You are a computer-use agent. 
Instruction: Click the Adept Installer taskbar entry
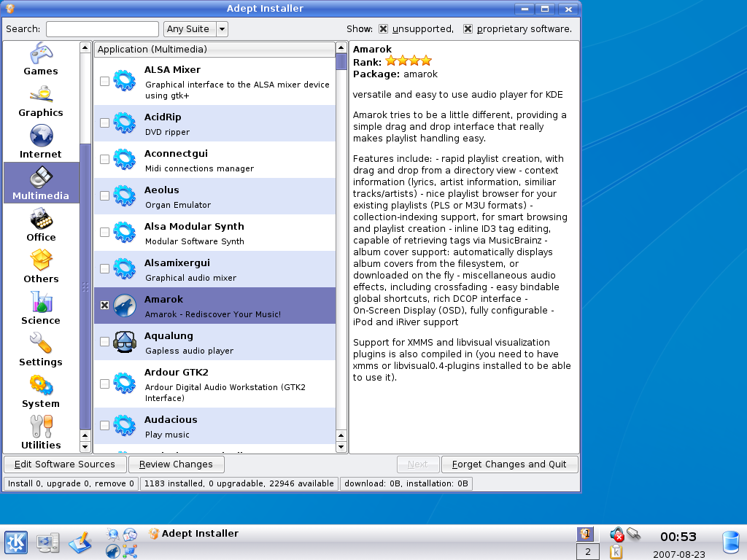(x=193, y=533)
